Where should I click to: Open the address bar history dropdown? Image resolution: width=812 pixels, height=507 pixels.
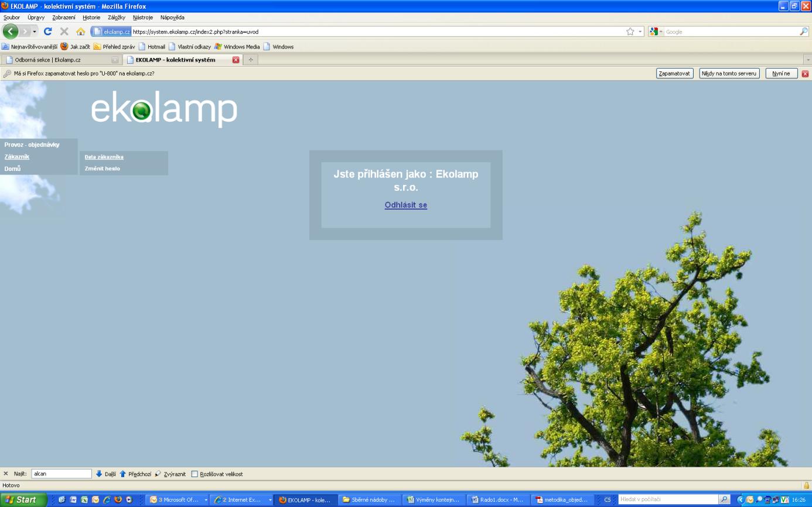[x=640, y=32]
